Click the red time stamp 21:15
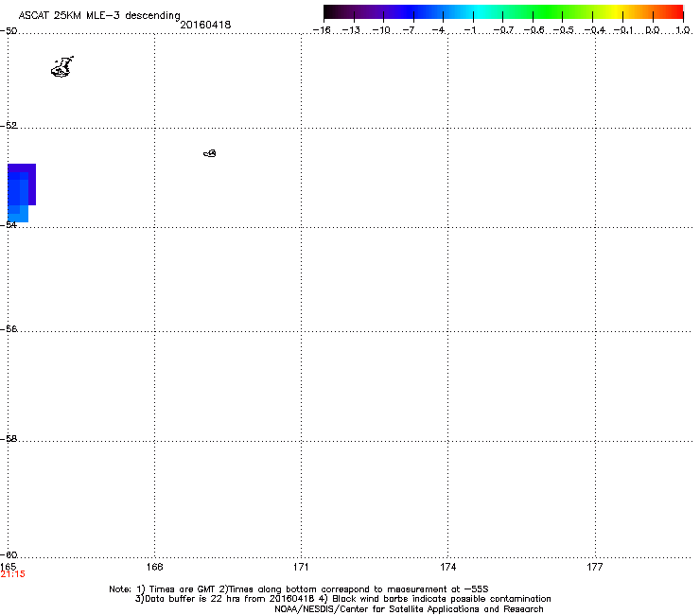The image size is (700, 615). [x=13, y=574]
